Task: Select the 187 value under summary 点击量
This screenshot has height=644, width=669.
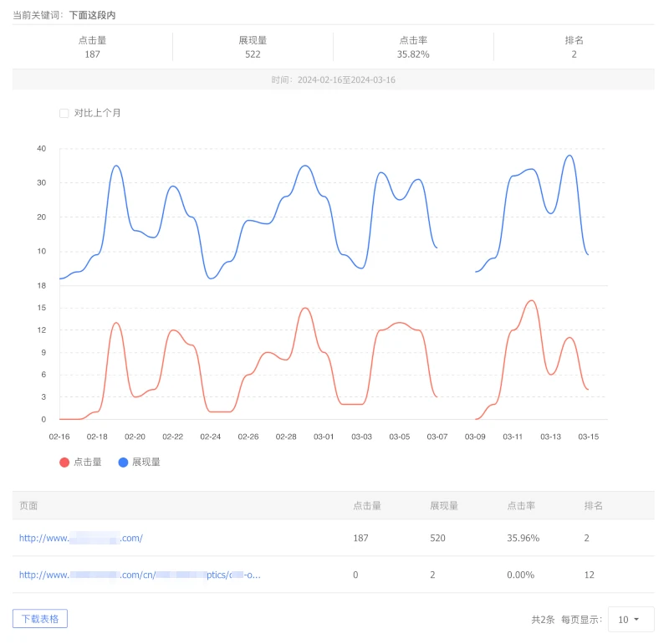Action: pos(92,54)
